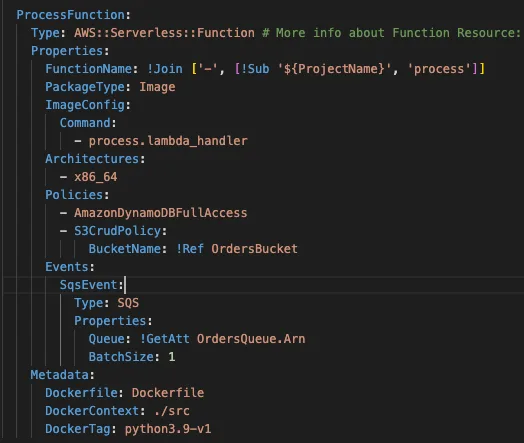This screenshot has height=443, width=524.
Task: Click the first Properties key under ProcessFunction
Action: [x=67, y=51]
